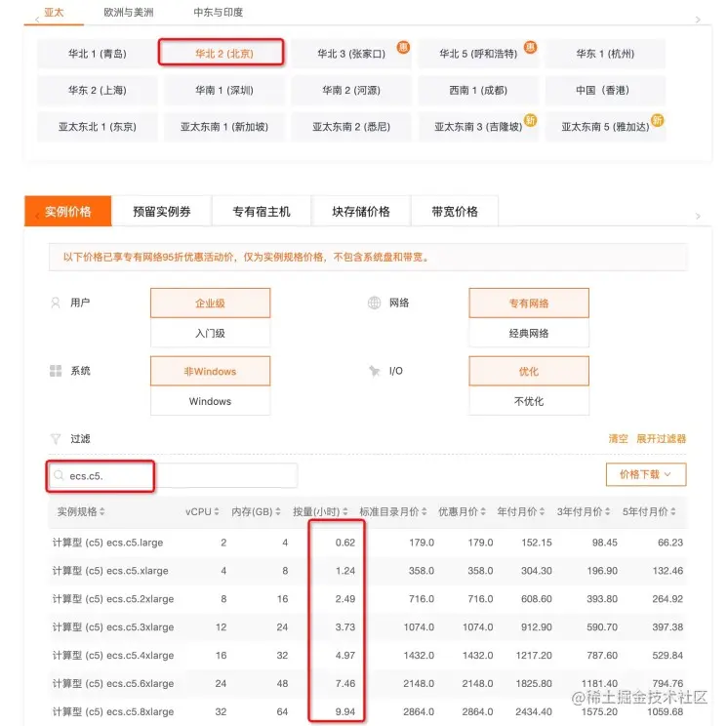Click the 清空 filter link
Screen dimensions: 728x726
click(x=618, y=439)
